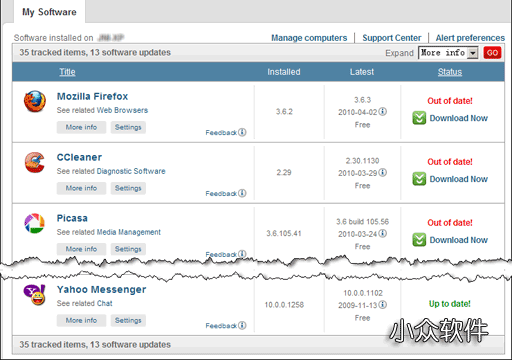
Task: Click info icon next to 2010-03-29 date
Action: point(383,172)
